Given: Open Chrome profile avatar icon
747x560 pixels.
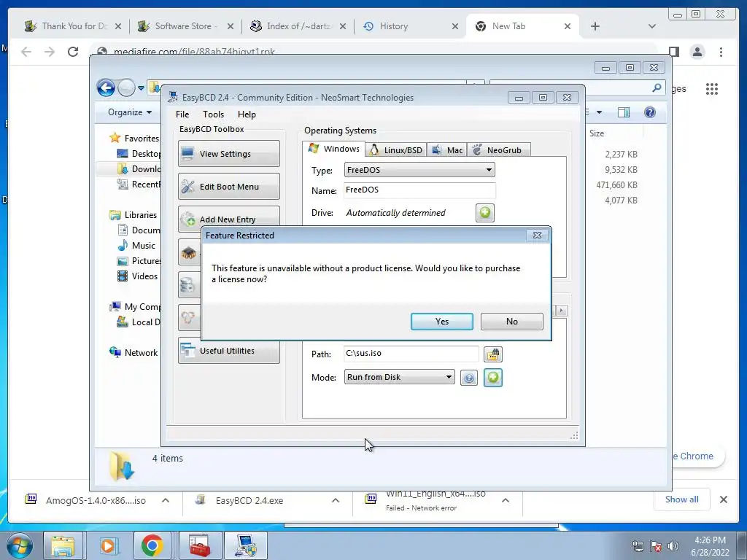Looking at the screenshot, I should pos(697,52).
